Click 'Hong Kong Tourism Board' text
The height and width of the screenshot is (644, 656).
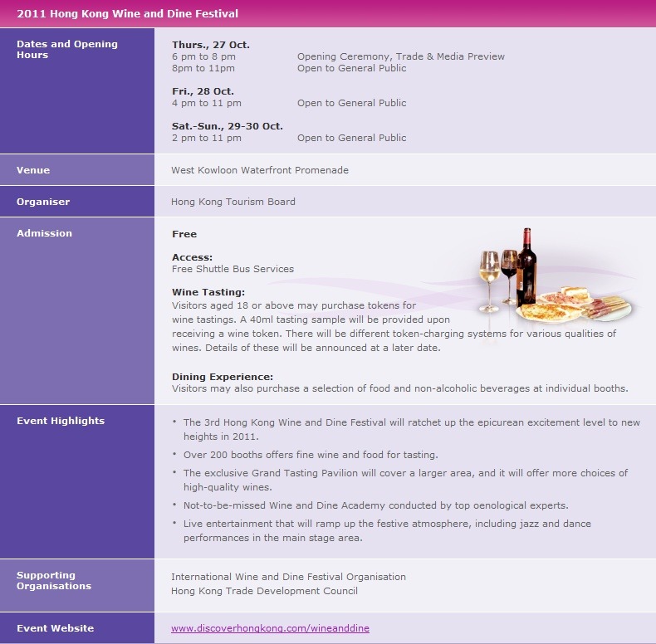[233, 202]
